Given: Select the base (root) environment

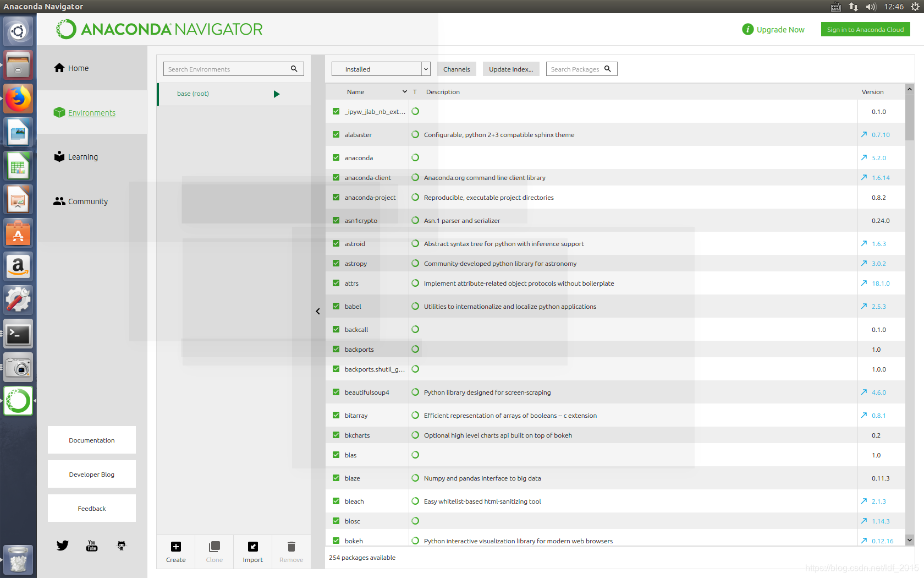Looking at the screenshot, I should click(x=234, y=94).
